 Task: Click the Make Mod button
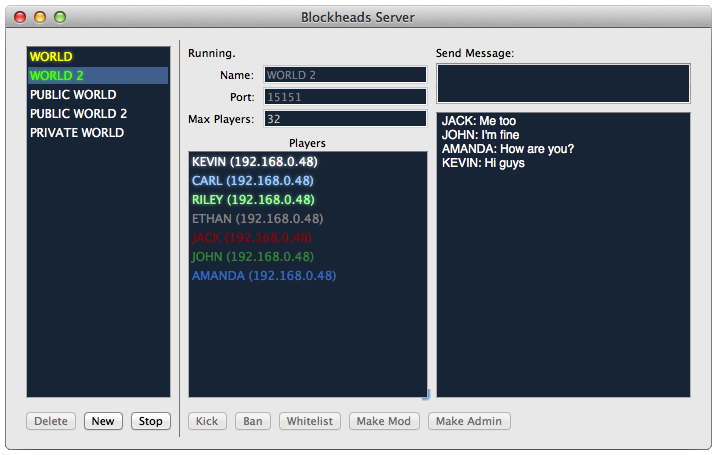pyautogui.click(x=384, y=421)
